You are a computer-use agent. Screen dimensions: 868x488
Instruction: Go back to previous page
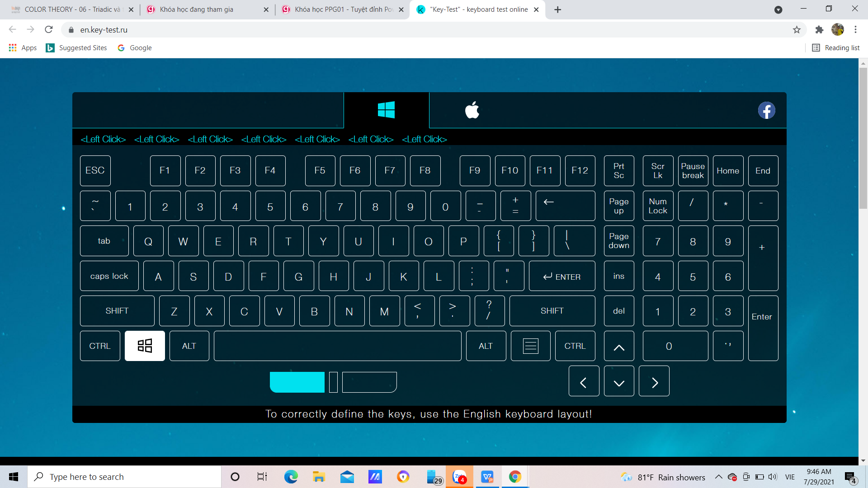click(12, 29)
